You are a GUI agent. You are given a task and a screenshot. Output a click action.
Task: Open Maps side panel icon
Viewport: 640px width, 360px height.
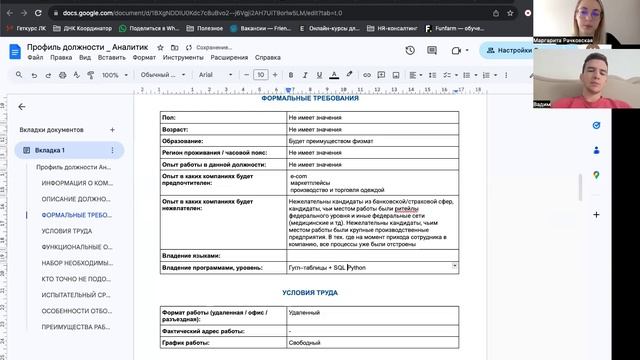pyautogui.click(x=596, y=175)
